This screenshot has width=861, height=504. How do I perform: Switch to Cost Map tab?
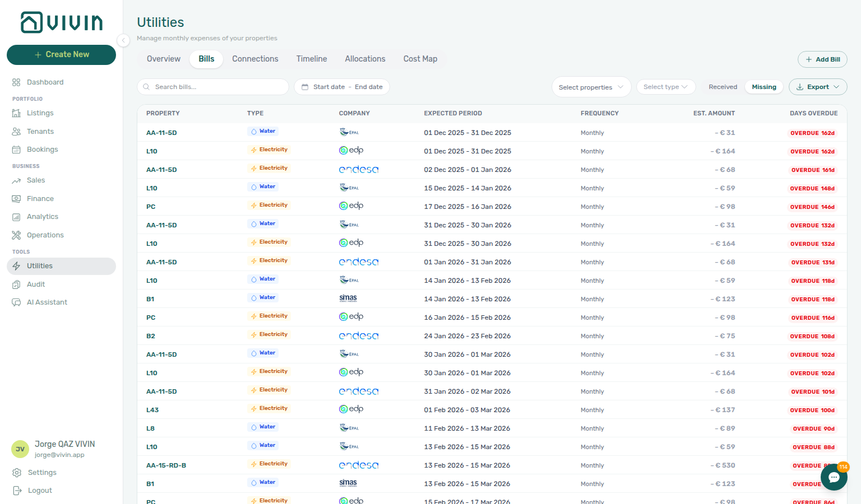[x=420, y=59]
